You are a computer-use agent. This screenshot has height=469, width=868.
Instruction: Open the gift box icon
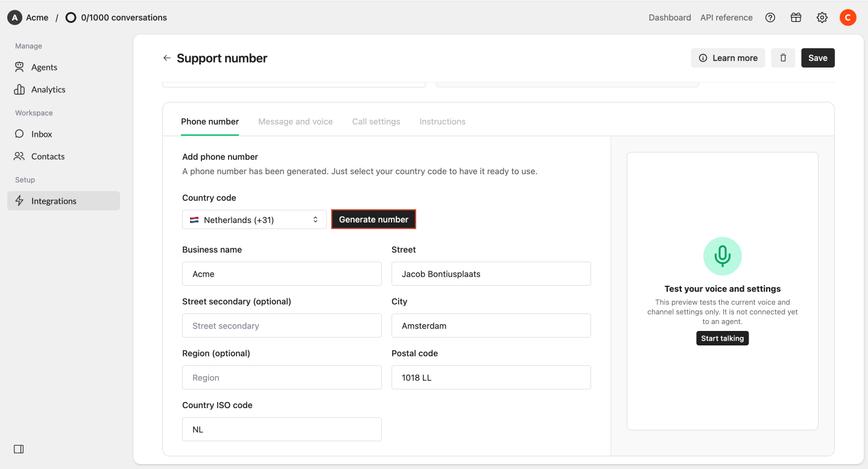[796, 17]
